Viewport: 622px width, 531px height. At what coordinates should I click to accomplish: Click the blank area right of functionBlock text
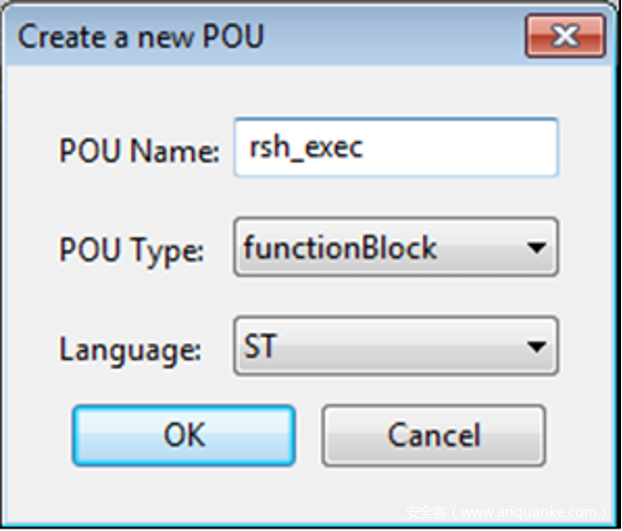click(480, 247)
